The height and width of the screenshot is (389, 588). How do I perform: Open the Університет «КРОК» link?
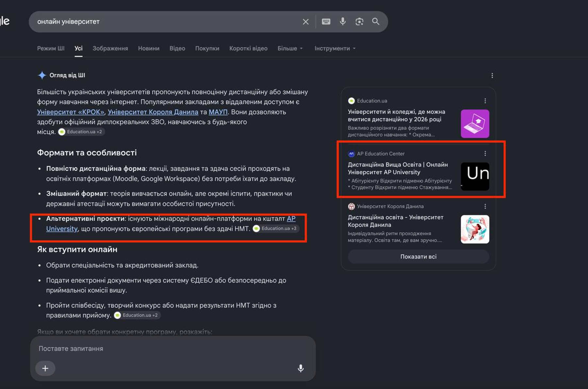[x=71, y=112]
